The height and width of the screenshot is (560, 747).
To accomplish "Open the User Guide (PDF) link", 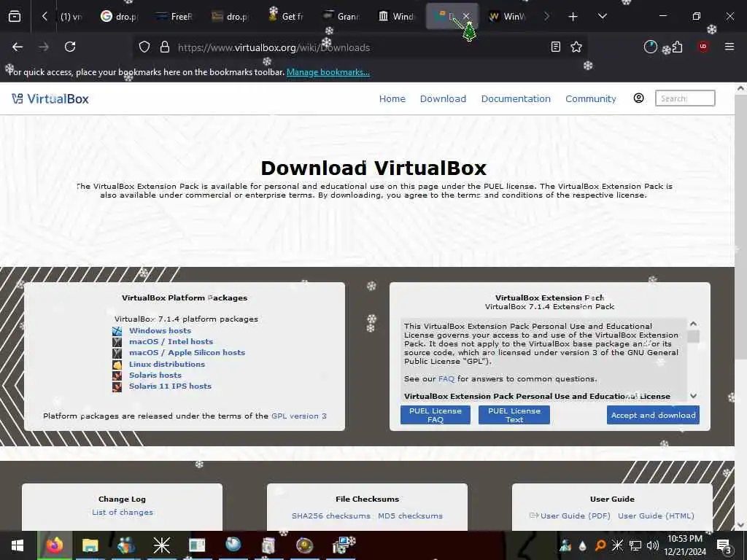I will [x=575, y=516].
